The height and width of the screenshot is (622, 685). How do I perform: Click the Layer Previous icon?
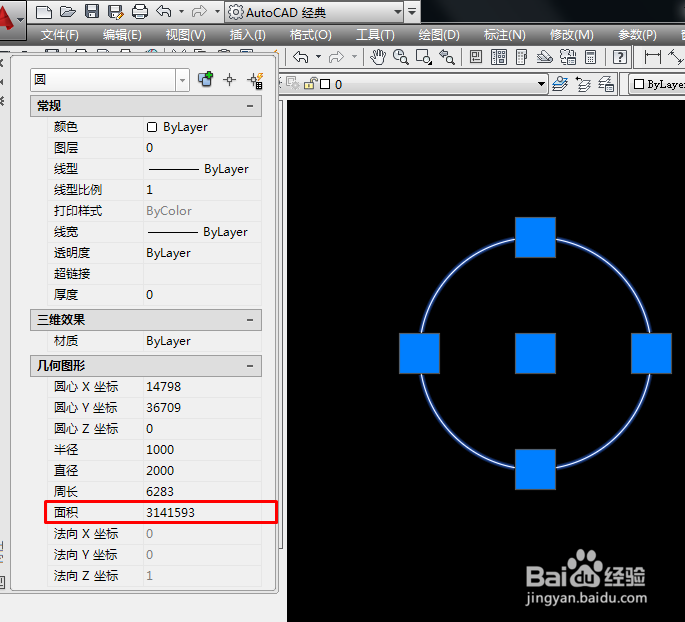tap(583, 83)
